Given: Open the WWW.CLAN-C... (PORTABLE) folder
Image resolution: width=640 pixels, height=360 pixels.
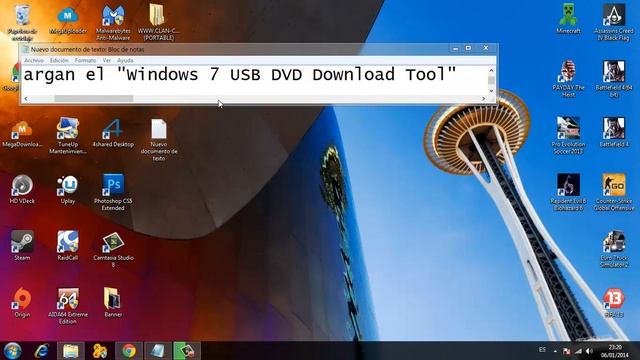Looking at the screenshot, I should (x=158, y=22).
